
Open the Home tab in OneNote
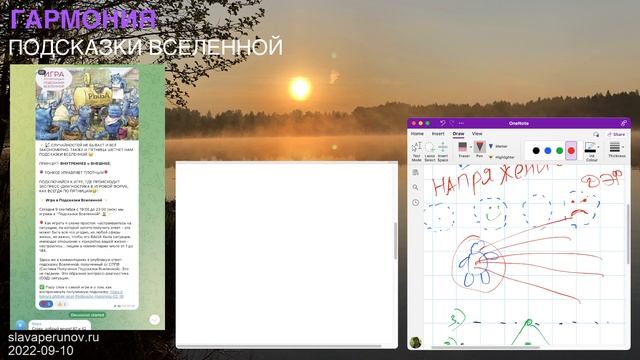[x=417, y=134]
